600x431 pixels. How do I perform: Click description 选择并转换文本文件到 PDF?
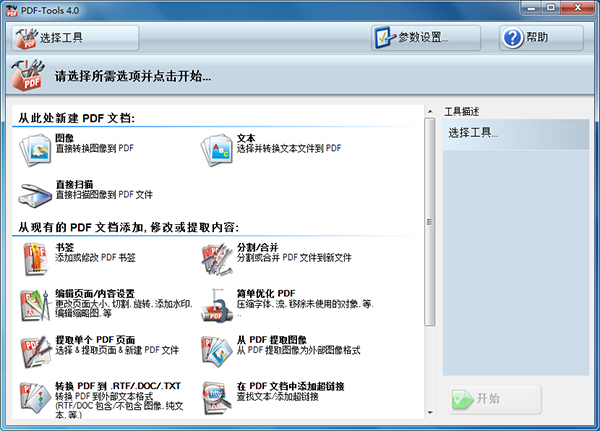point(289,148)
